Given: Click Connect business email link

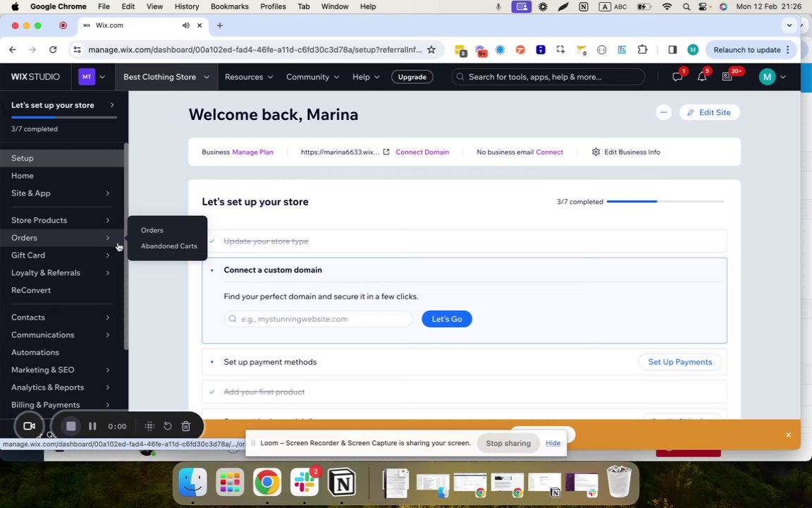Looking at the screenshot, I should (x=550, y=152).
